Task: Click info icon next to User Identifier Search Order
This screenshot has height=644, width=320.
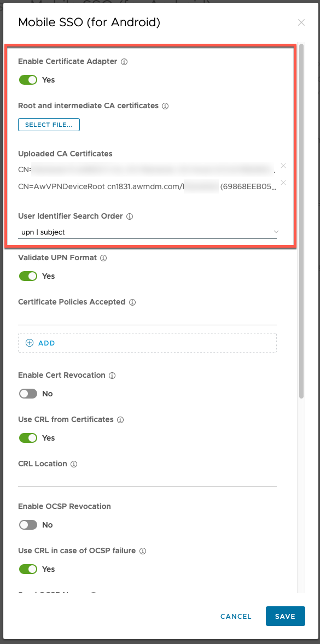Action: (x=130, y=216)
